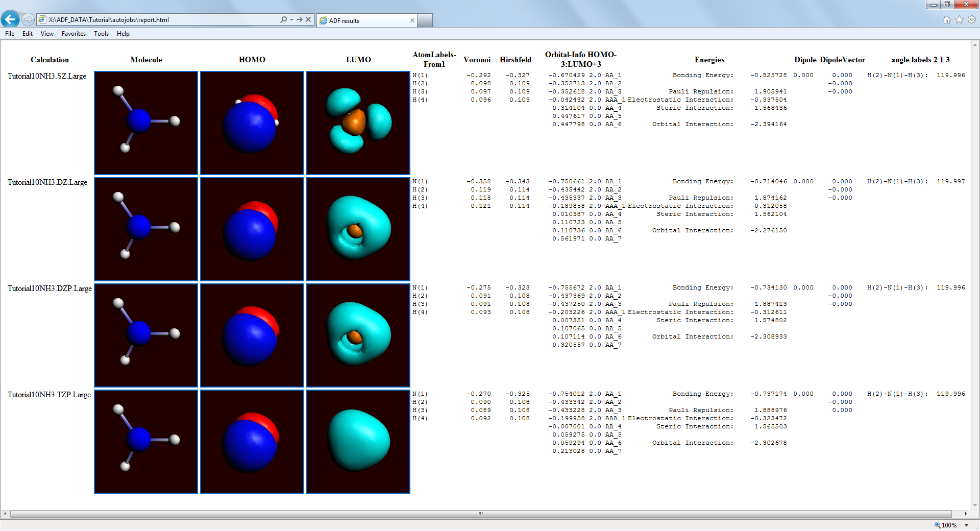This screenshot has height=531, width=980.
Task: Click Tutorial10NH3.SZ.Large calculation name
Action: click(x=47, y=76)
